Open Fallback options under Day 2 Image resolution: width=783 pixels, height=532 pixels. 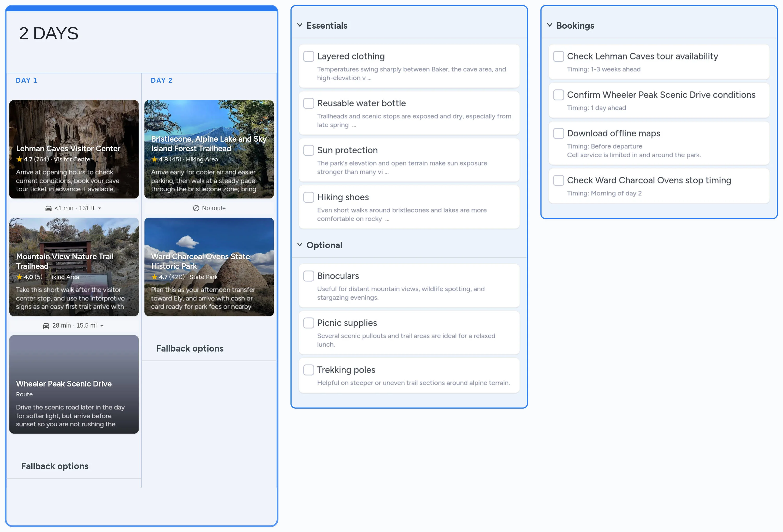click(190, 348)
